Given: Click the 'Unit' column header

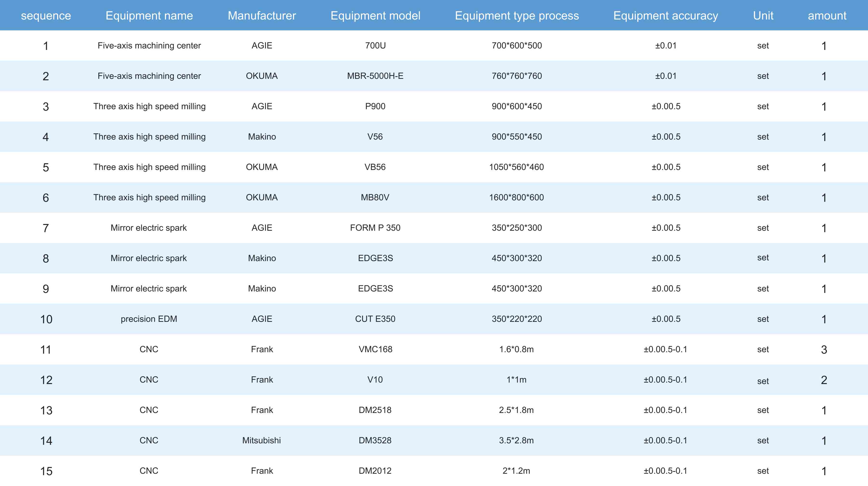Looking at the screenshot, I should (x=763, y=15).
